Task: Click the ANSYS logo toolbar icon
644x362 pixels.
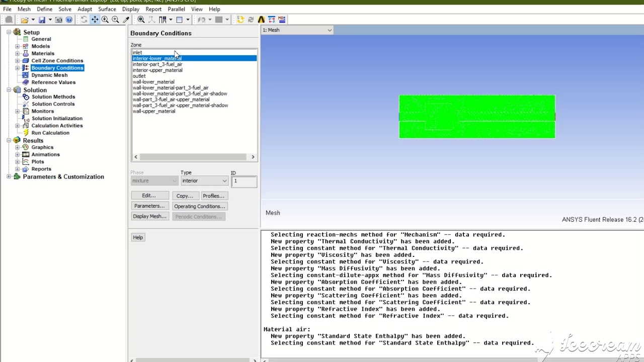Action: pyautogui.click(x=261, y=20)
